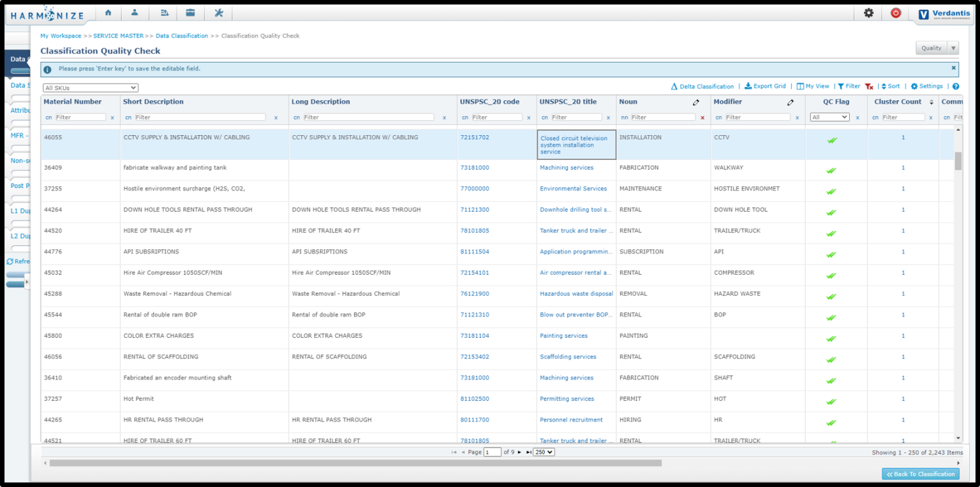980x487 pixels.
Task: Open the My Workspace breadcrumb
Action: coord(61,36)
